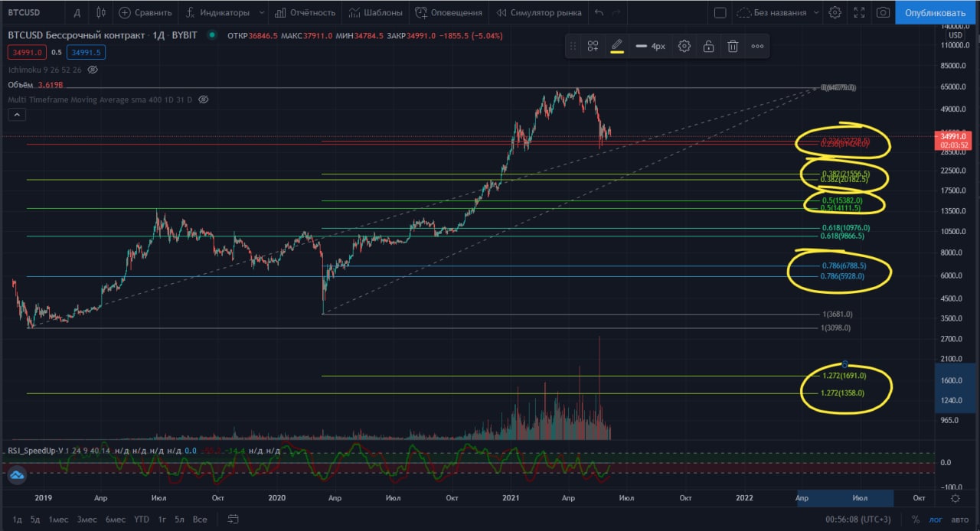980x531 pixels.
Task: Collapse the indicator legend with arrow button
Action: (16, 115)
